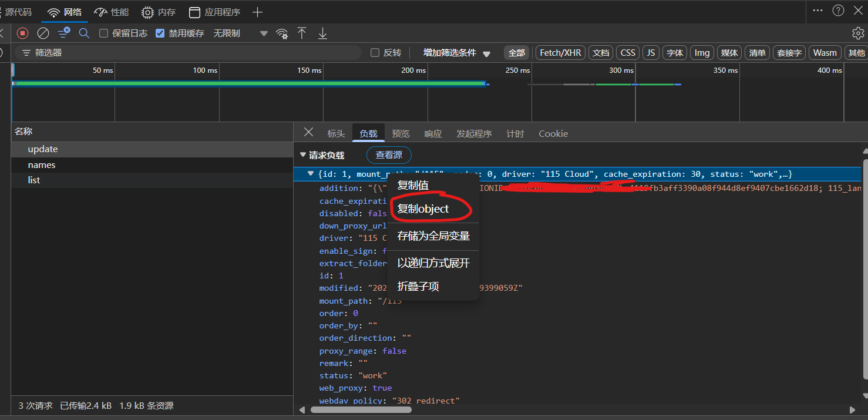The width and height of the screenshot is (868, 420).
Task: Filter by Img requests
Action: (702, 53)
